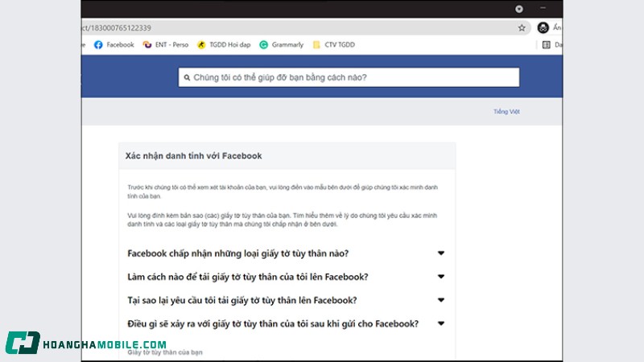Click the 'Xác nhận danh tính với Facebook' heading

(193, 156)
